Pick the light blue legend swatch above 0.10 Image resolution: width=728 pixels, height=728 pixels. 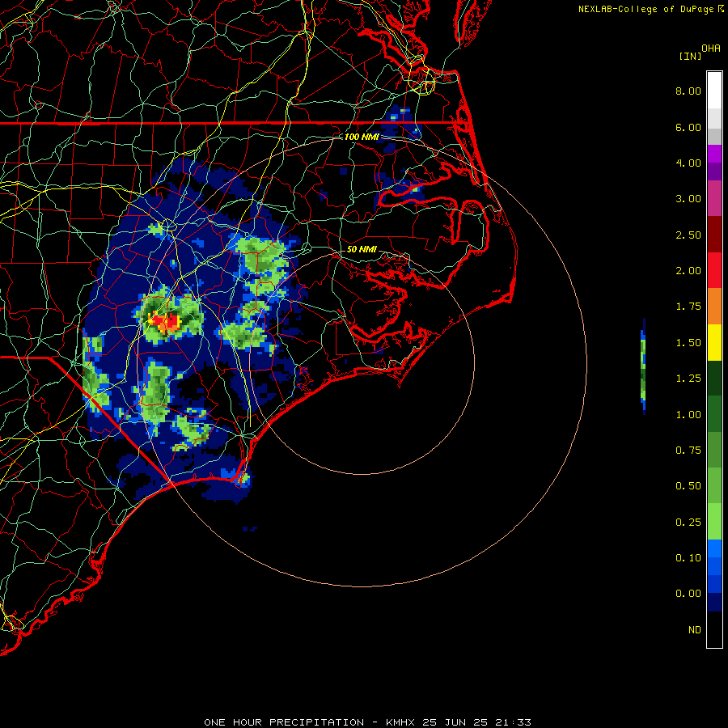tap(714, 548)
